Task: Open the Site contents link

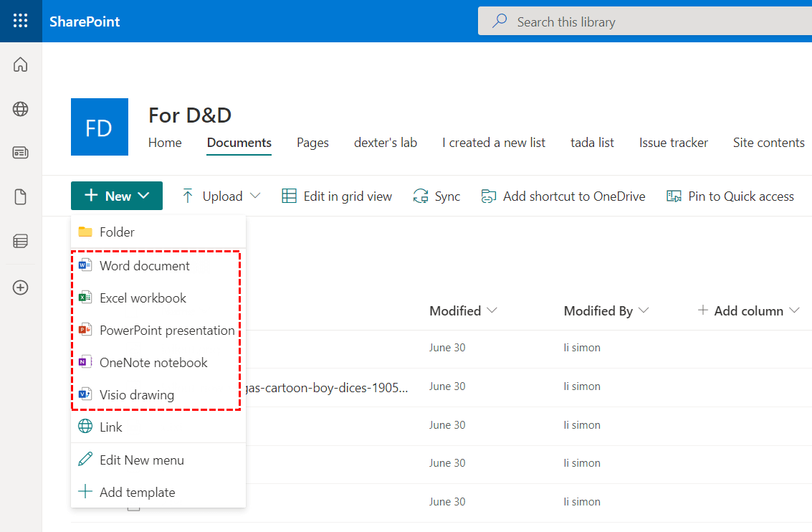Action: 768,143
